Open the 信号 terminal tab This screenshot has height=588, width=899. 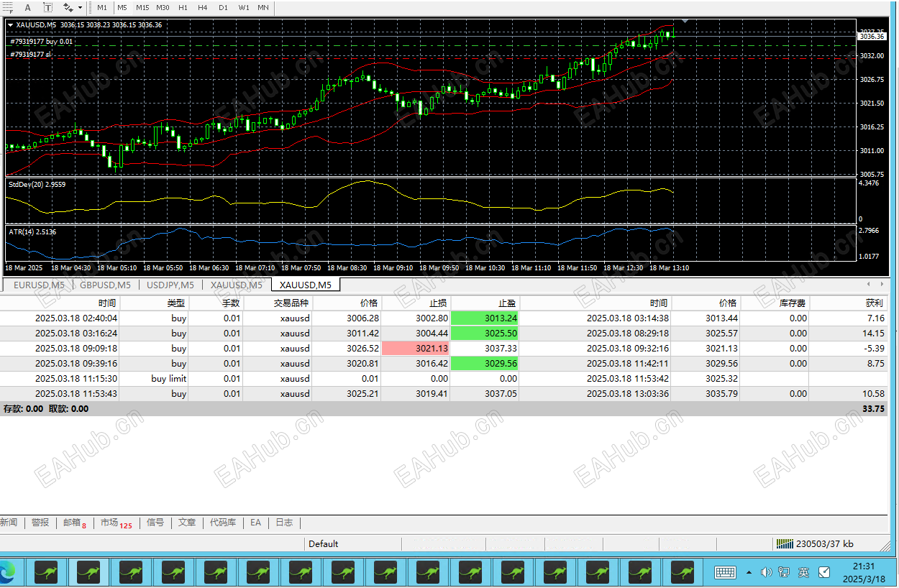click(x=155, y=523)
